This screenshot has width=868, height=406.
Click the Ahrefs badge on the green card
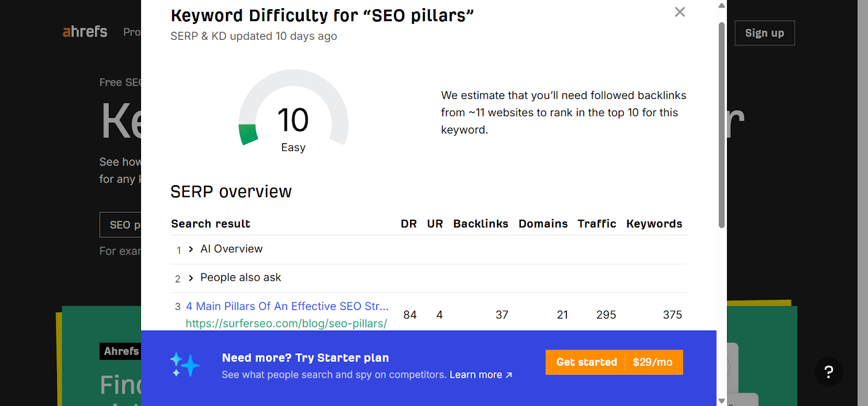coord(120,351)
